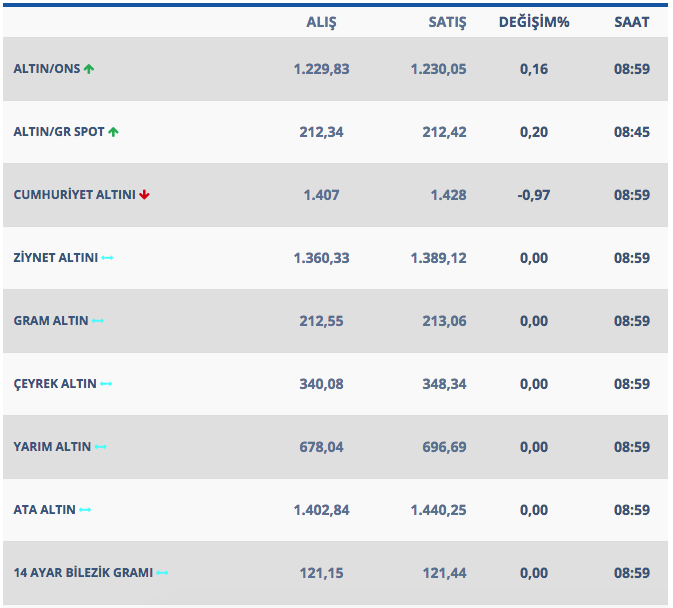Click the sideways arrow icon beside YARIM ALTIN

[100, 447]
